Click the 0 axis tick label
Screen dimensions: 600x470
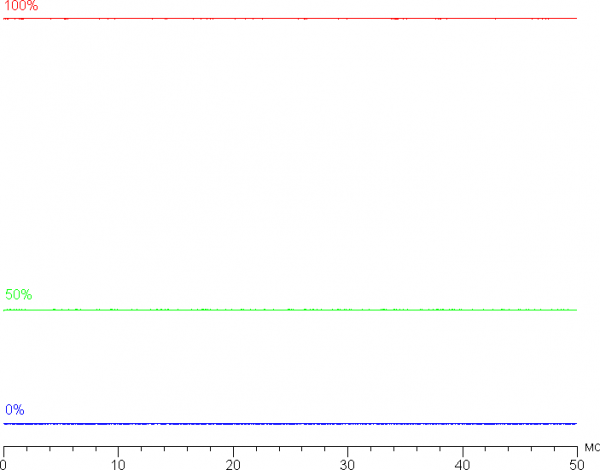[3, 465]
